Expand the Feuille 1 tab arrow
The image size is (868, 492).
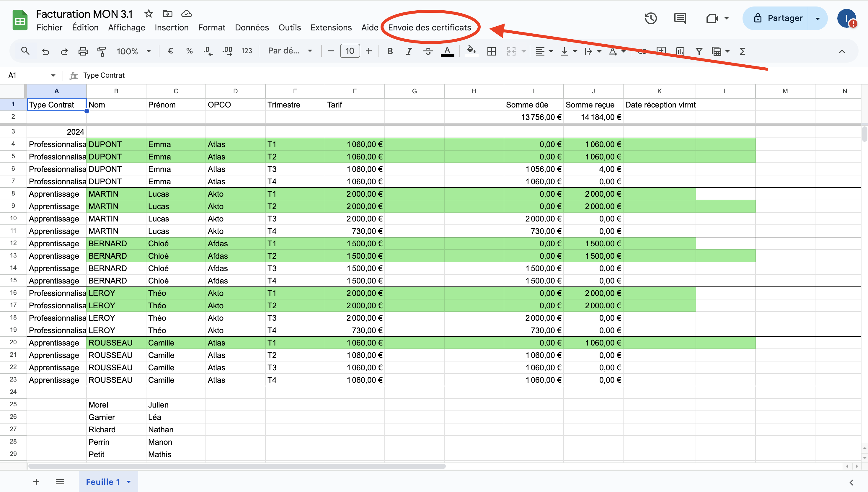click(x=129, y=482)
